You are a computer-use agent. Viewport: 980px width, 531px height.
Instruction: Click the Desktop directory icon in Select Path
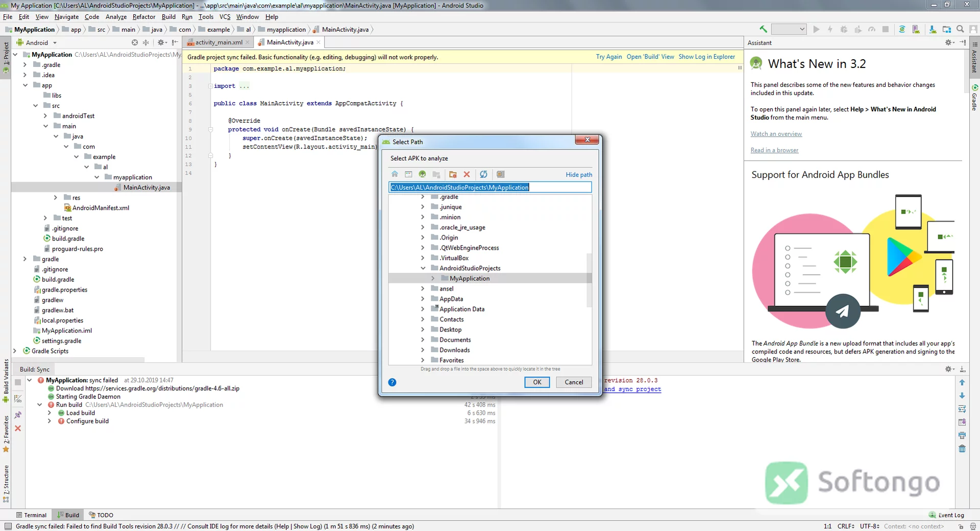coord(408,174)
